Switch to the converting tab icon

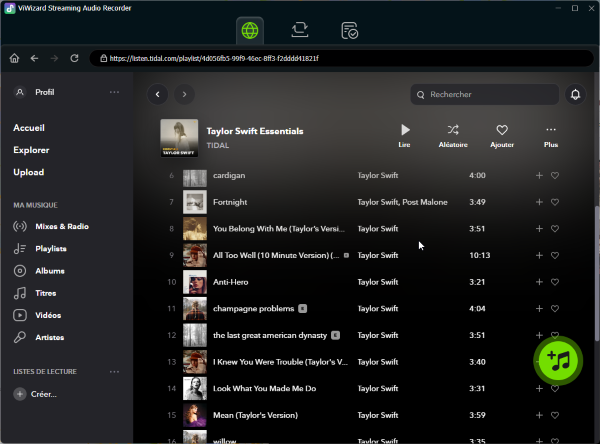(300, 30)
